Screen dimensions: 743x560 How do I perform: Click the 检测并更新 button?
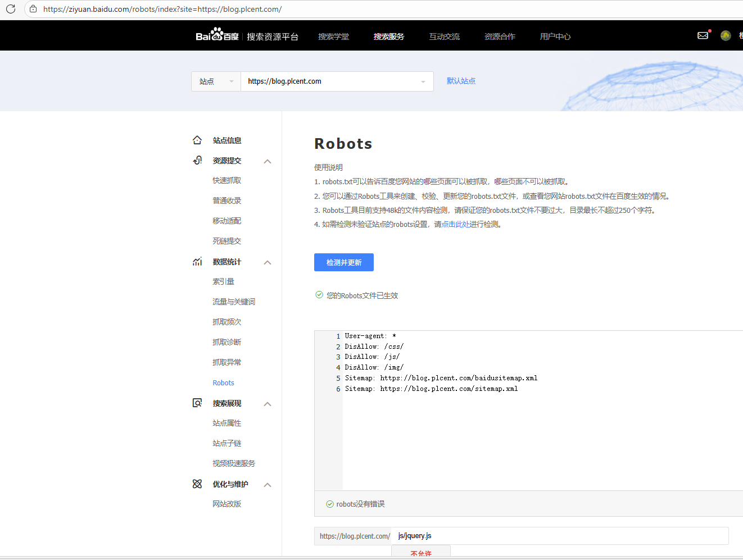point(344,262)
